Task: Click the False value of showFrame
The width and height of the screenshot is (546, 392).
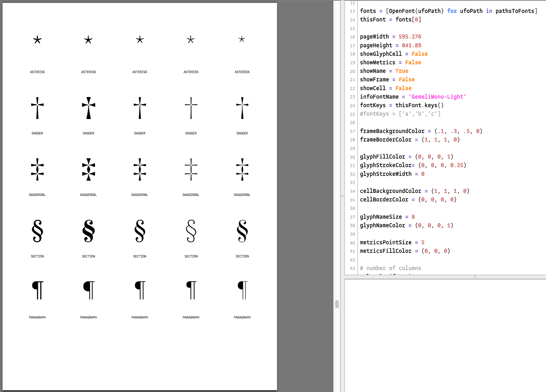Action: click(x=406, y=79)
